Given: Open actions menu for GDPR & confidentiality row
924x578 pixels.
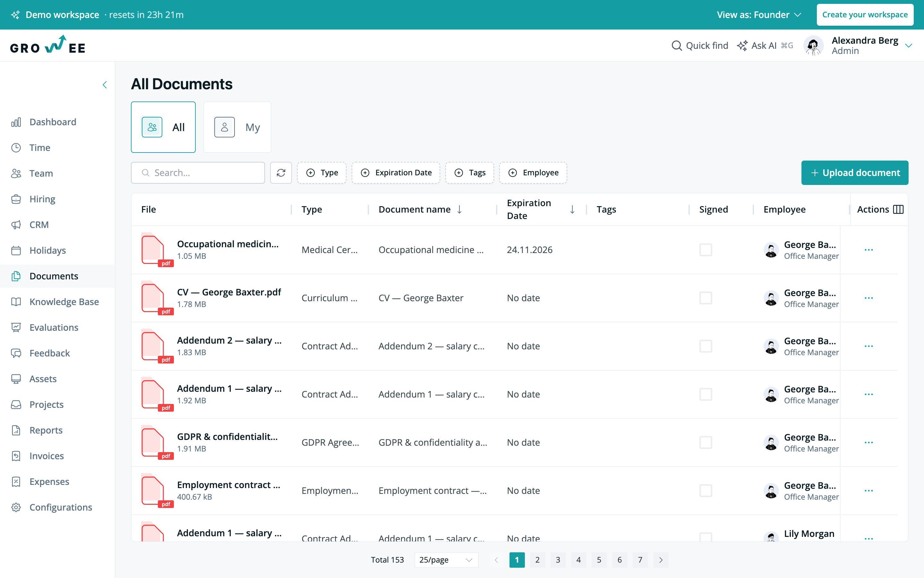Looking at the screenshot, I should 868,443.
